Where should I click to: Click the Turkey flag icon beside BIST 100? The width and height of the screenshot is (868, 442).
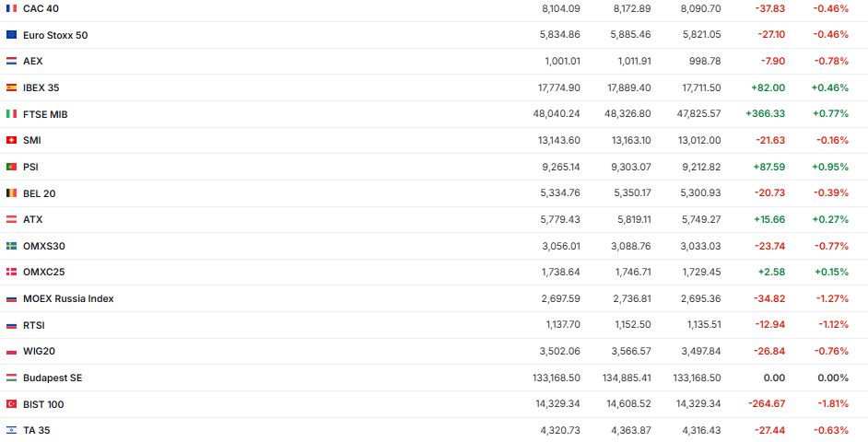click(x=11, y=404)
